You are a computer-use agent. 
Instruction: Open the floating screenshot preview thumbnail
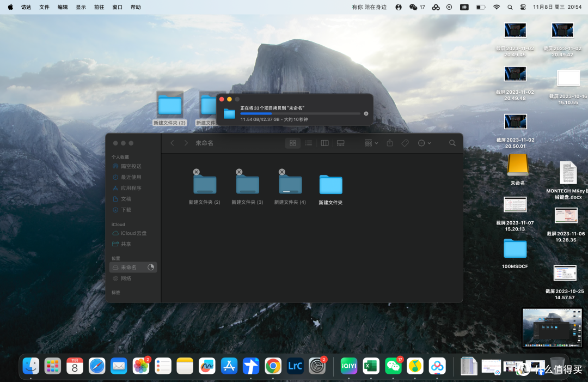pos(553,328)
